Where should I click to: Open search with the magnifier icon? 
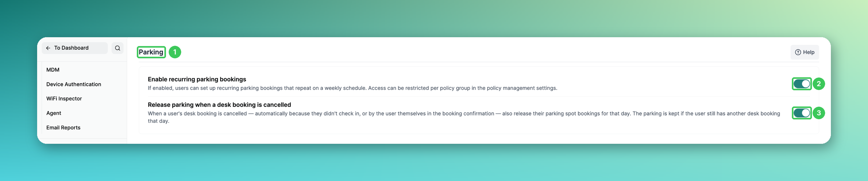[x=117, y=48]
